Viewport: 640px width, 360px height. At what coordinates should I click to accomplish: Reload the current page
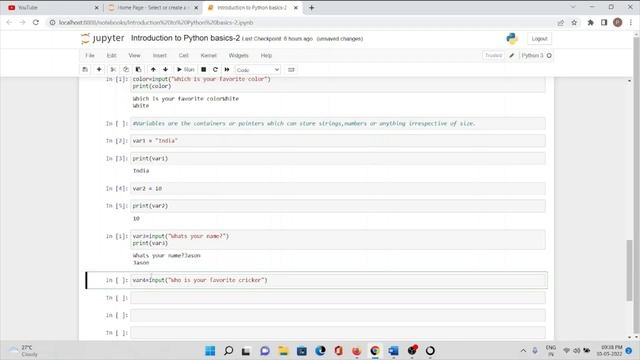(36, 22)
